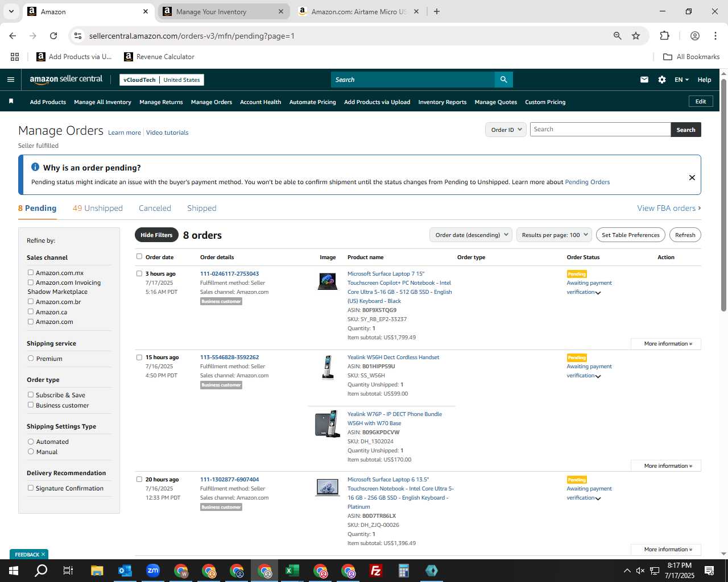Screen dimensions: 728x582
Task: Select the Manual shipping settings type
Action: click(x=31, y=452)
